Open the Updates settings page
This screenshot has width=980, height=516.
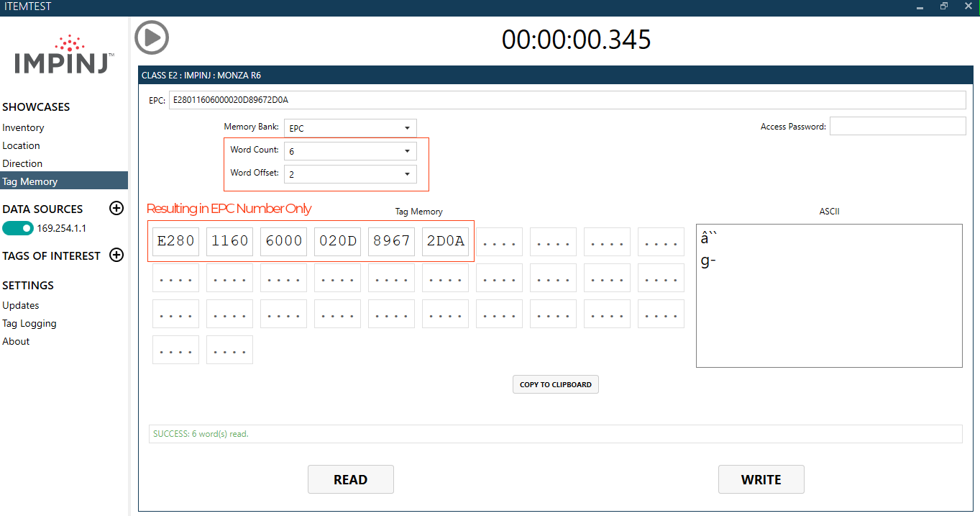pyautogui.click(x=21, y=305)
